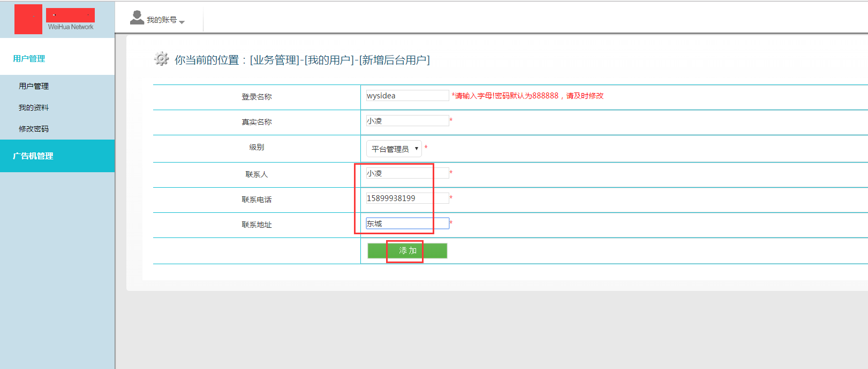Screen dimensions: 868x369
Task: Click the red square logo image
Action: pos(28,19)
